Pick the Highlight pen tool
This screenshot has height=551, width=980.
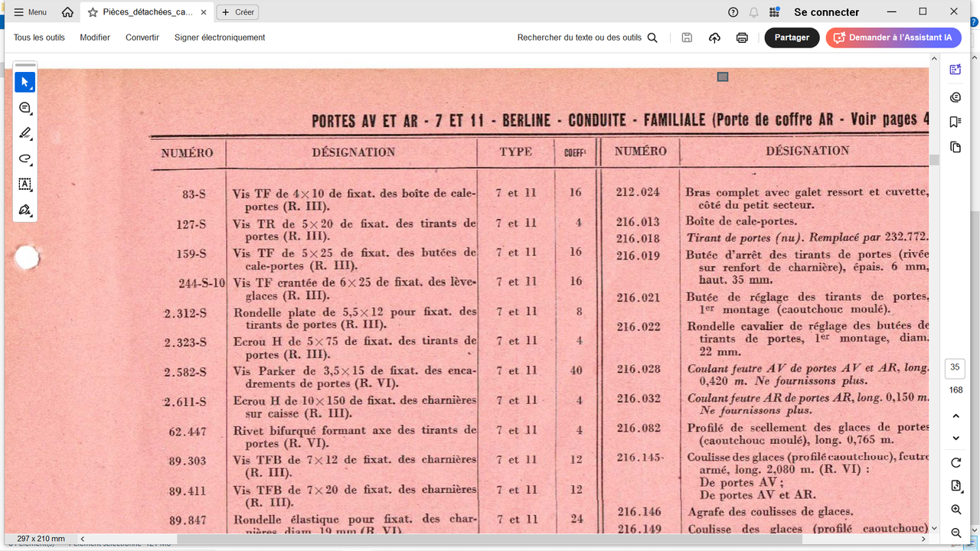tap(25, 133)
